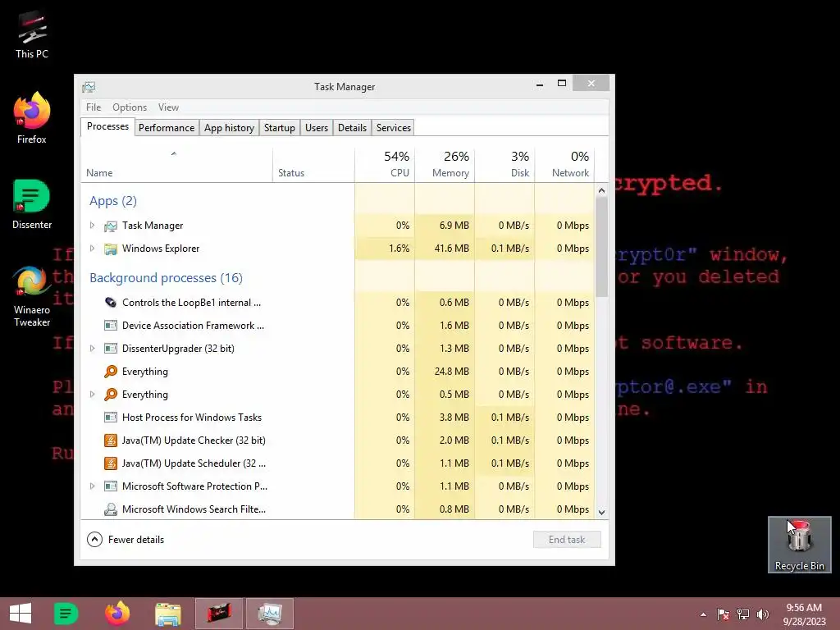840x630 pixels.
Task: Click the Task Manager title bar icon
Action: (x=89, y=87)
